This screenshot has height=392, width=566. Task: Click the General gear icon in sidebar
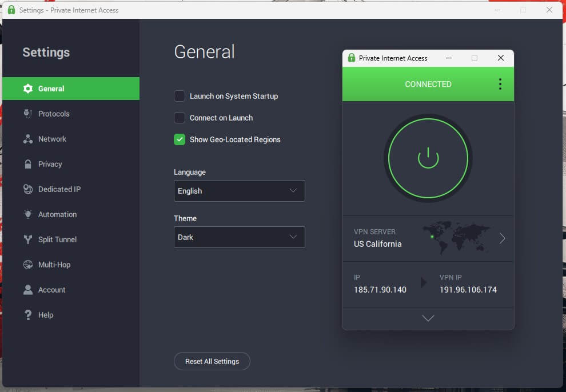28,89
